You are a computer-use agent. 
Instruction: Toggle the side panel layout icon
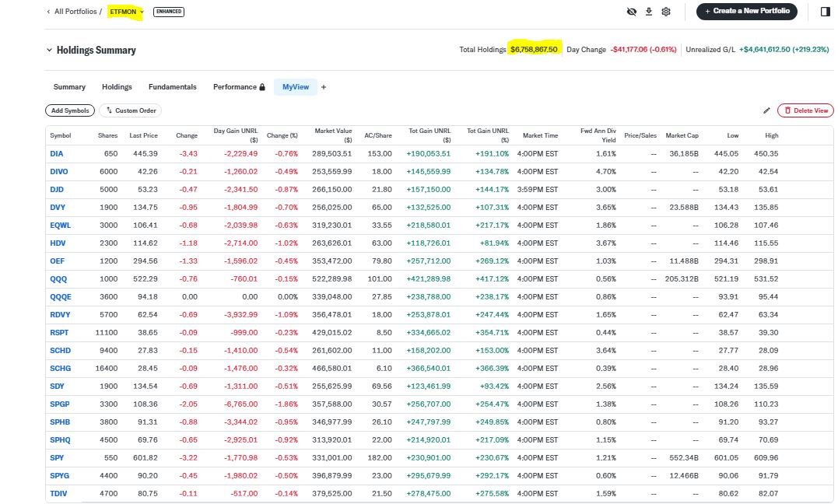(825, 11)
